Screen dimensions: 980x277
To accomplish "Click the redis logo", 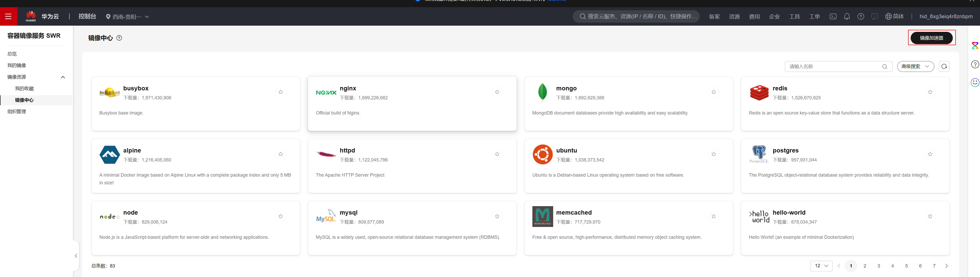I will pyautogui.click(x=759, y=92).
